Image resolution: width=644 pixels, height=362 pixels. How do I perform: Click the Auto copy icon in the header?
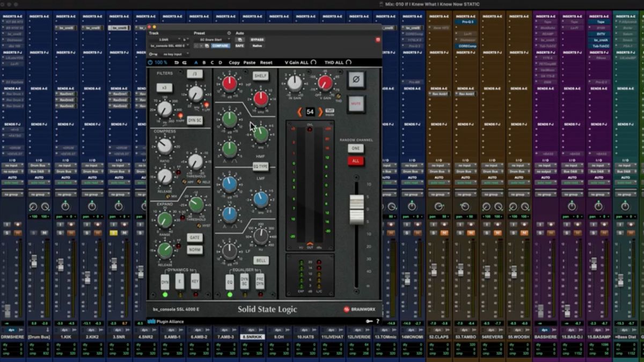coord(240,39)
